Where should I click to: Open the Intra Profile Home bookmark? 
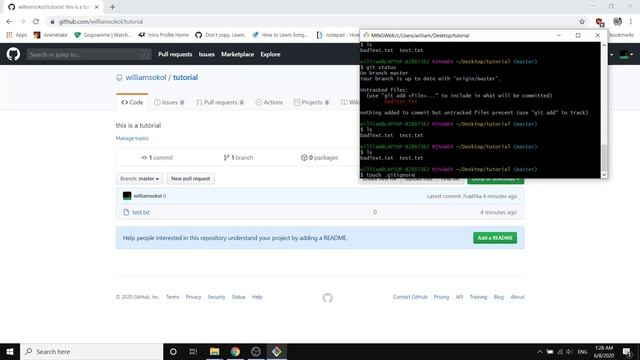coord(164,35)
